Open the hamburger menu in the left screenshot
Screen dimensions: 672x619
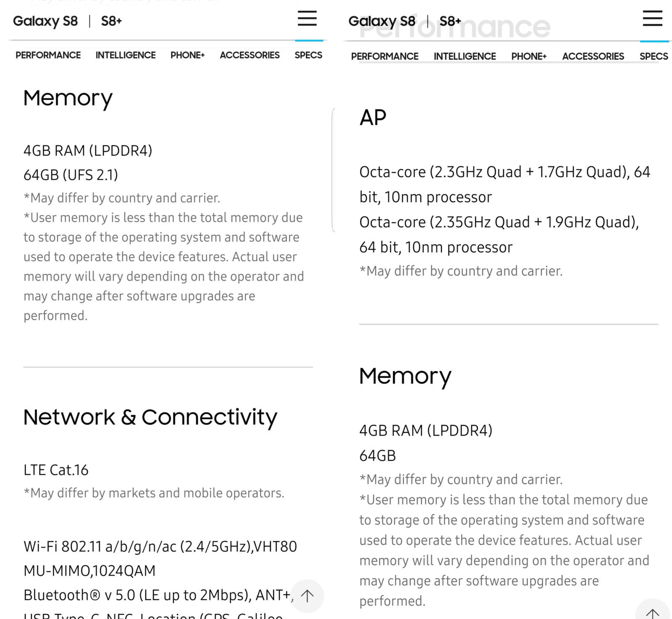[x=307, y=19]
